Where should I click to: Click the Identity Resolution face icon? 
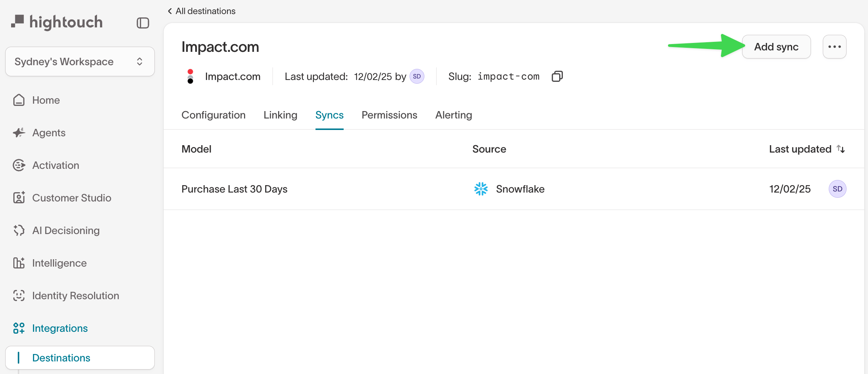click(x=19, y=295)
